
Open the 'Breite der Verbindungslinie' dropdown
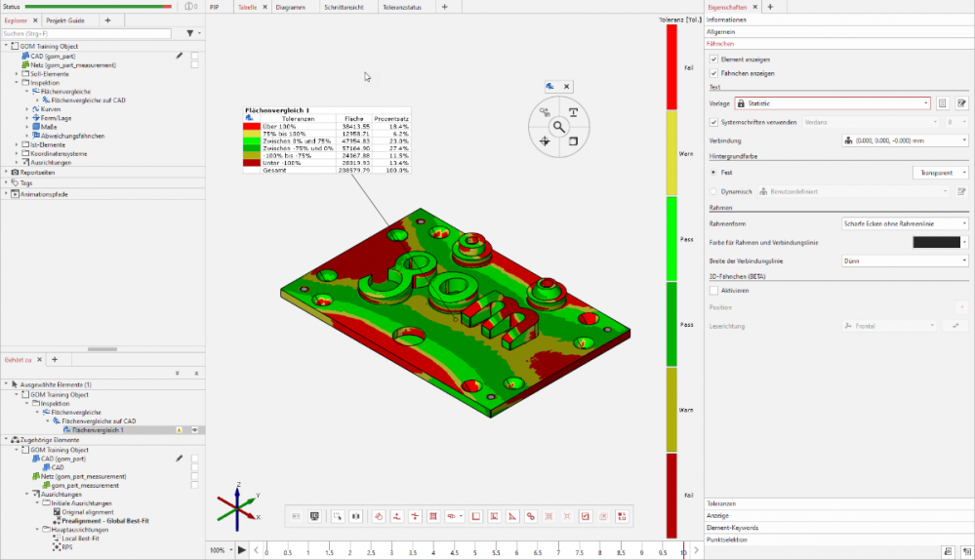click(904, 260)
